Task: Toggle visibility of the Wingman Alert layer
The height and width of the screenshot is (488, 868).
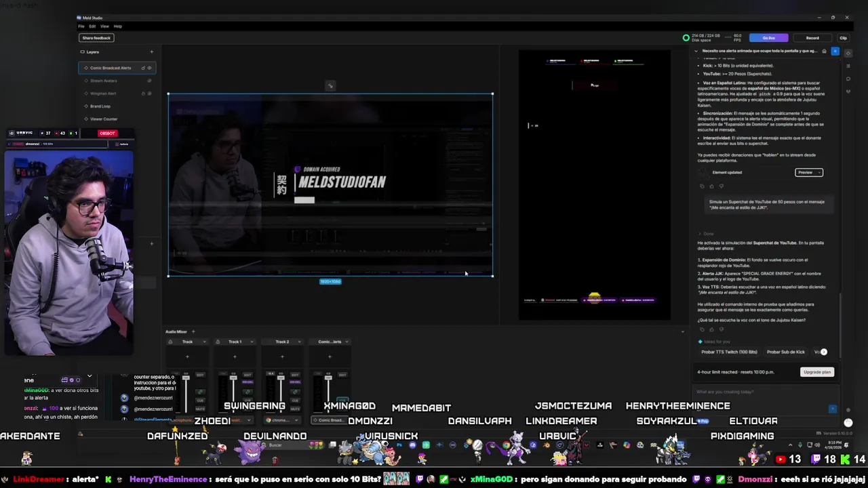Action: point(150,94)
